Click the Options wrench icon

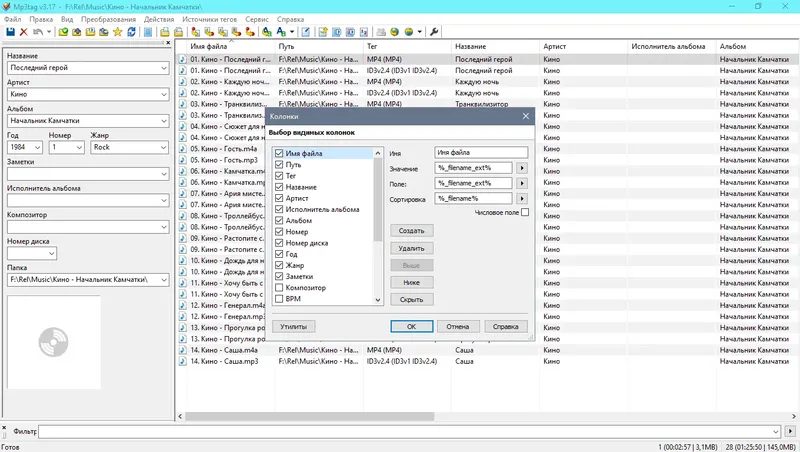434,32
